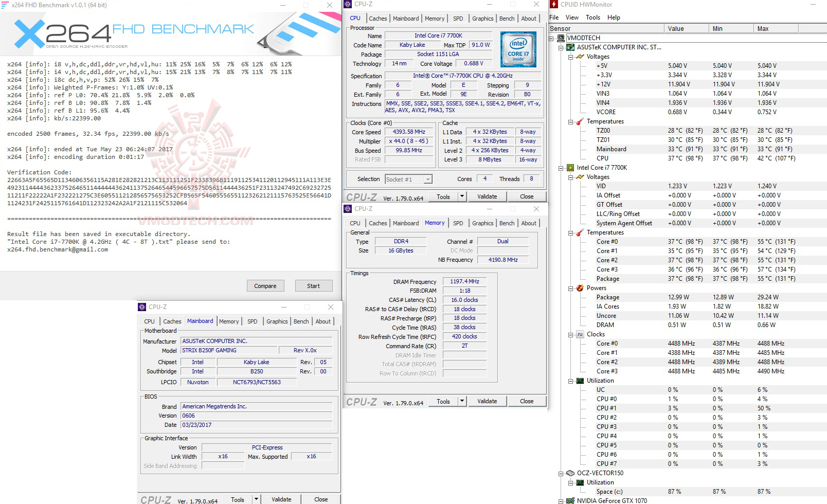Open Caches tab in CPU-Z Mainboard window

pyautogui.click(x=172, y=321)
